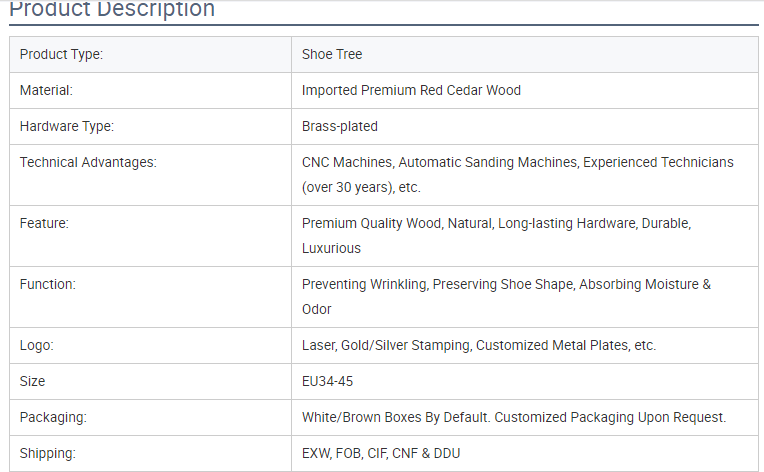Select the "Brass-plated" value cell
This screenshot has height=472, width=764.
[340, 126]
